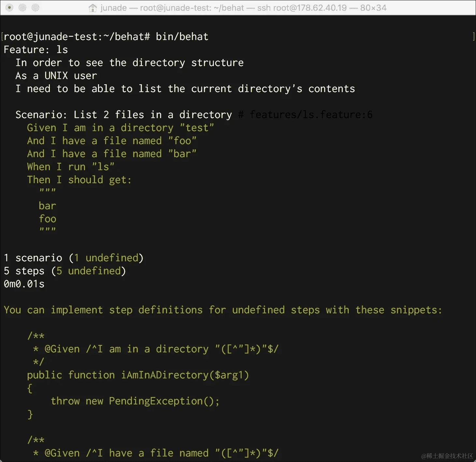The image size is (476, 462).
Task: Click the '5 steps (5 undefined)' summary
Action: pos(65,271)
